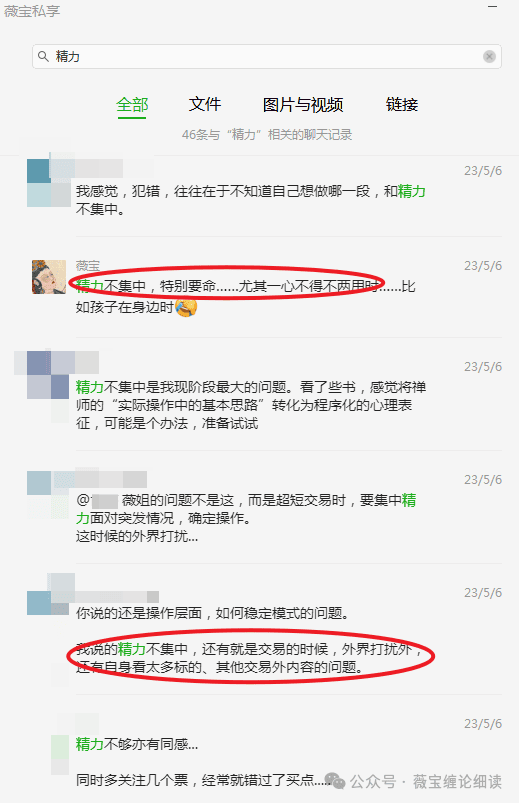Click the purple blurred avatar of the third message
The width and height of the screenshot is (519, 803).
coord(48,375)
